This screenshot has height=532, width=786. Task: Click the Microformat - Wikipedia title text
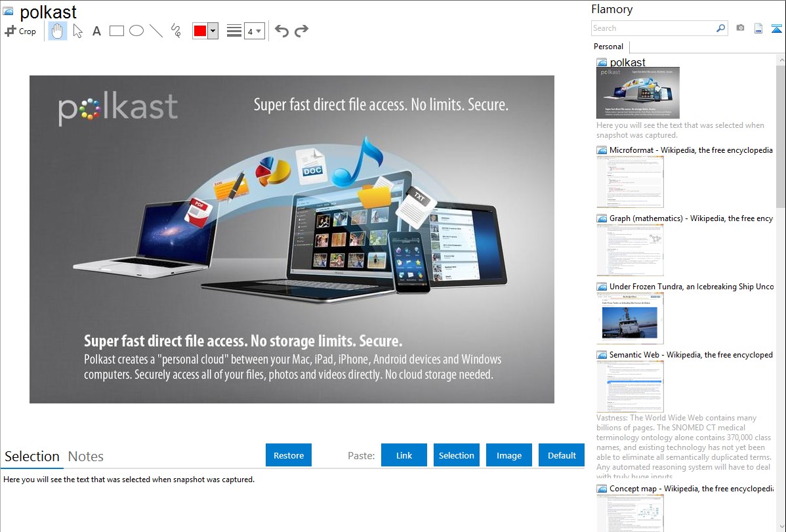coord(692,150)
